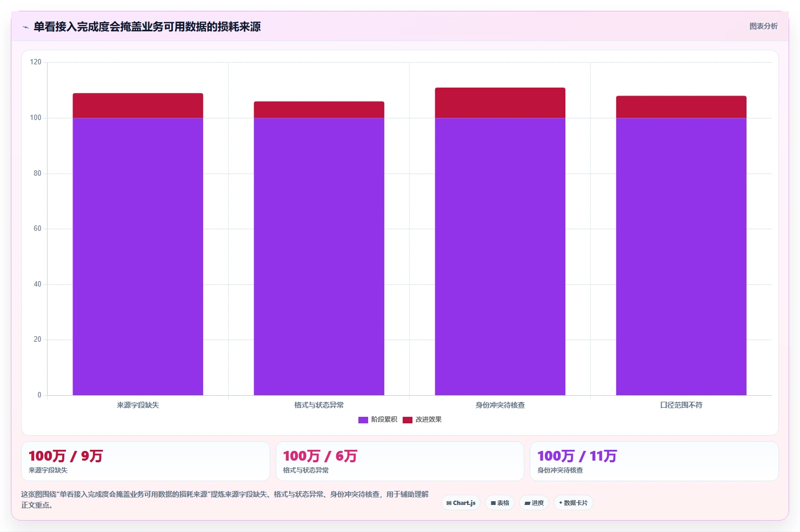Image resolution: width=800 pixels, height=532 pixels.
Task: Click the 身份冲突待核查 caption in third card
Action: tap(560, 470)
